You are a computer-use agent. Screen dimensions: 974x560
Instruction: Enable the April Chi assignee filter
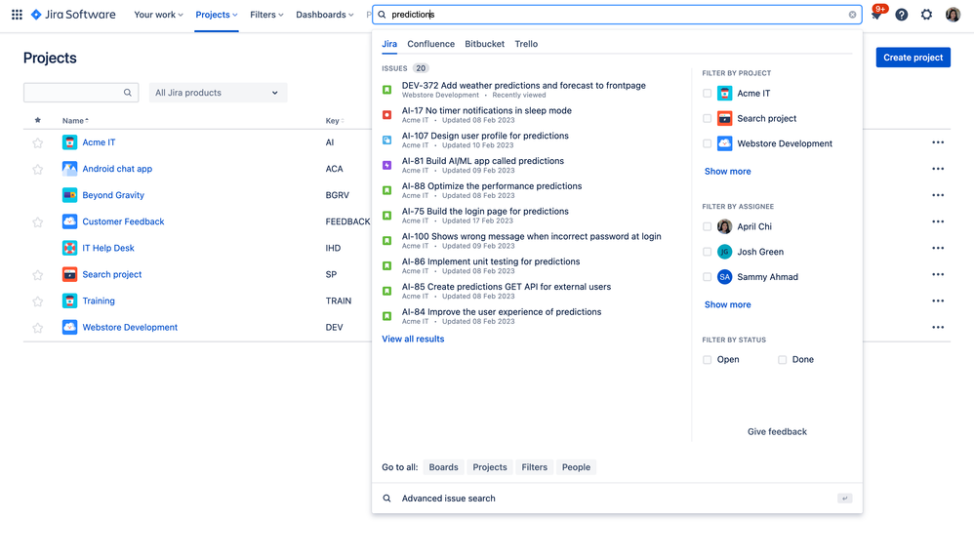pos(708,226)
